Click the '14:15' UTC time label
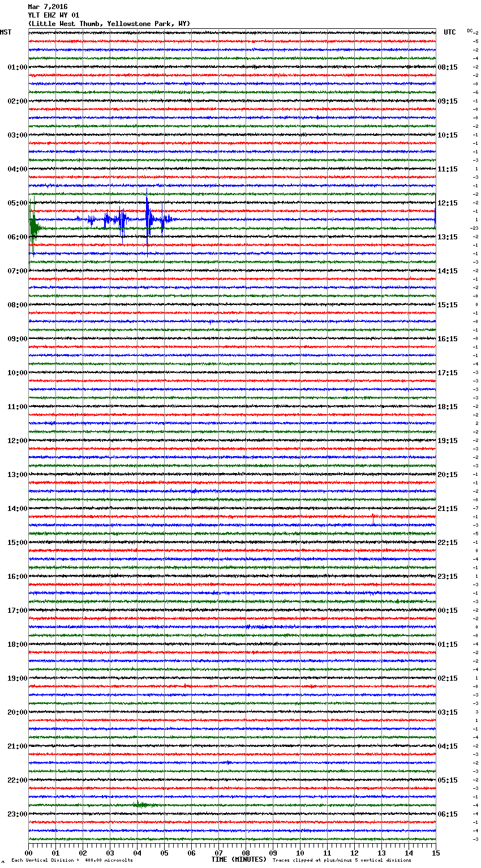The image size is (481, 868). tap(448, 271)
